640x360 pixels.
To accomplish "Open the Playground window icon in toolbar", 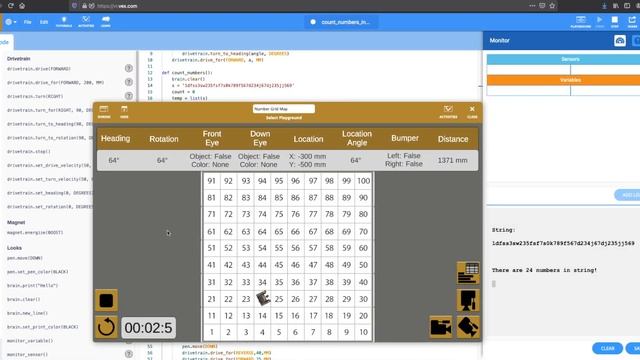I will (x=580, y=22).
